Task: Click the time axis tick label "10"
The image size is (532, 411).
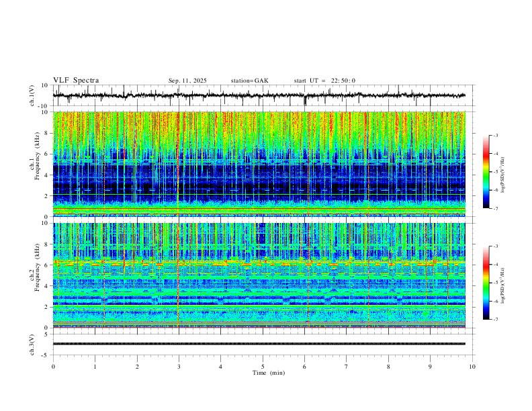Action: point(472,367)
